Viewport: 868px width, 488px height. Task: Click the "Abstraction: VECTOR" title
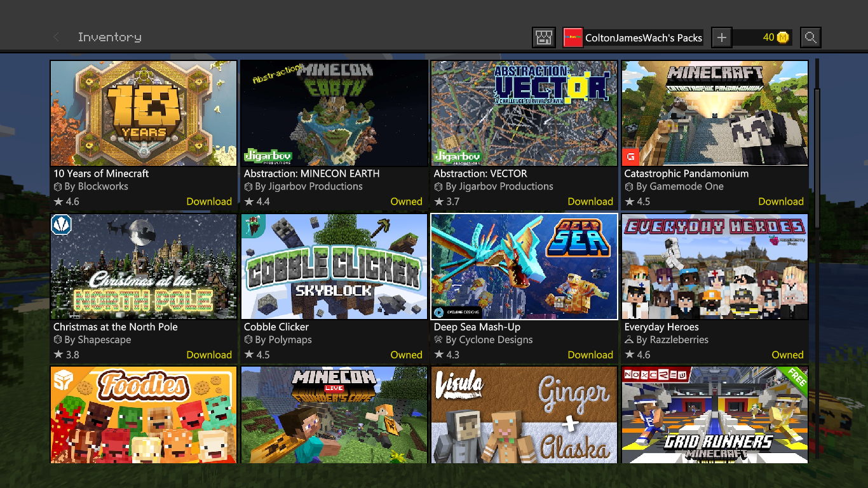pos(480,173)
